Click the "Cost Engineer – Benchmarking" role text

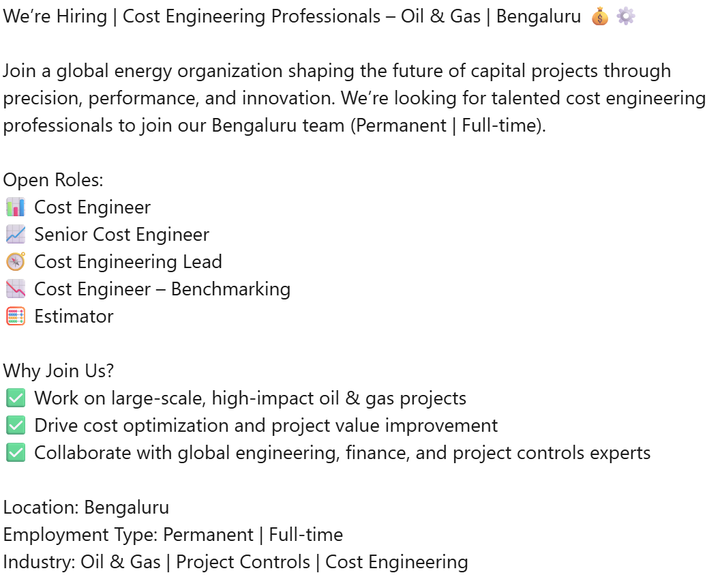(162, 289)
